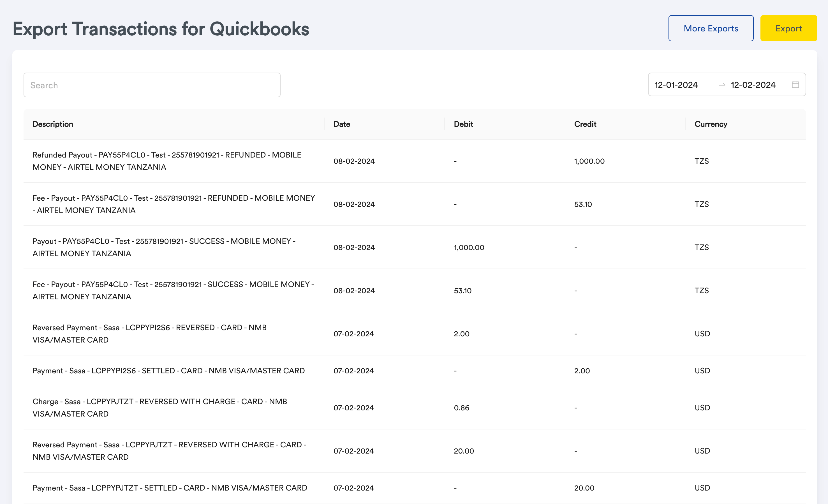This screenshot has width=828, height=504.
Task: Click debit amount 0.86
Action: 461,408
